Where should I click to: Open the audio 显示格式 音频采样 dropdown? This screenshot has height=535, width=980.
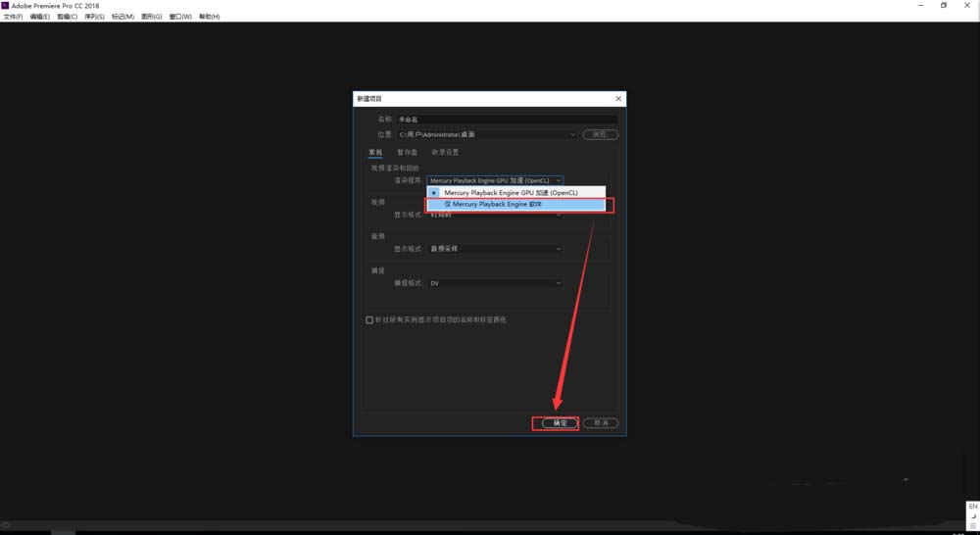tap(494, 249)
